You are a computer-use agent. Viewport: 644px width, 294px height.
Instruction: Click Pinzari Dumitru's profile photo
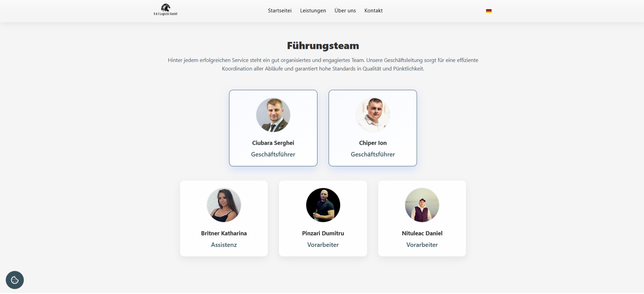[x=323, y=205]
